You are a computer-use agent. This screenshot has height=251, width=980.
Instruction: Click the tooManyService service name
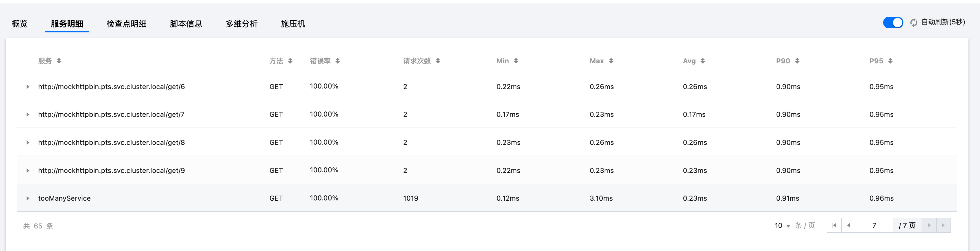point(64,199)
